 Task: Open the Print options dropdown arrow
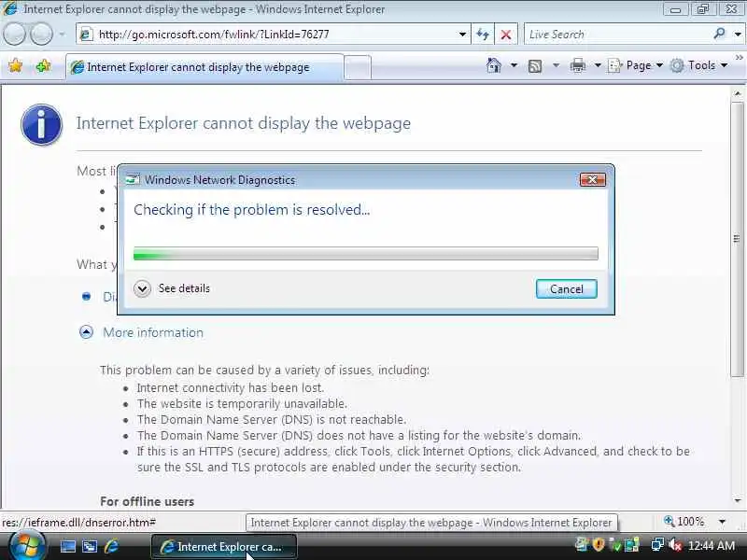coord(598,65)
